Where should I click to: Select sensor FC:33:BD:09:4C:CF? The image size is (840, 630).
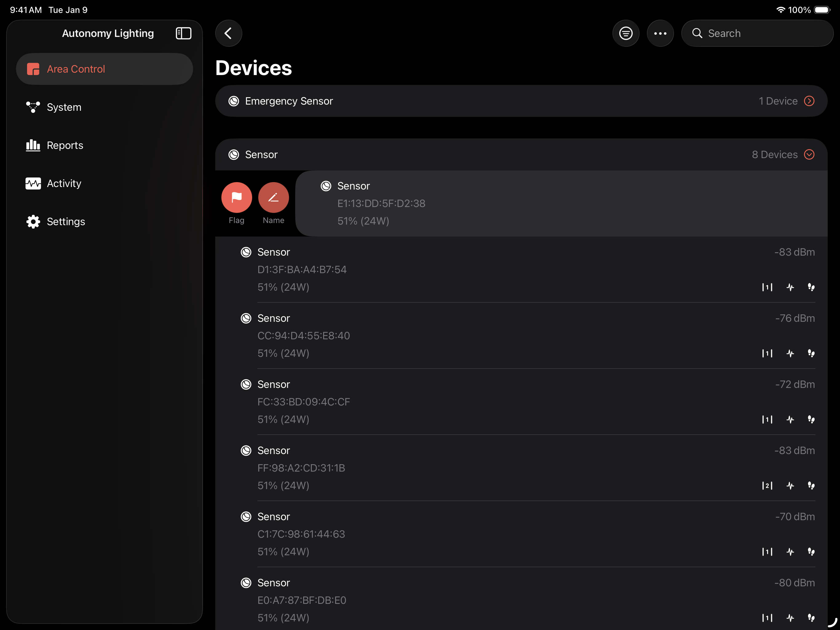tap(521, 402)
